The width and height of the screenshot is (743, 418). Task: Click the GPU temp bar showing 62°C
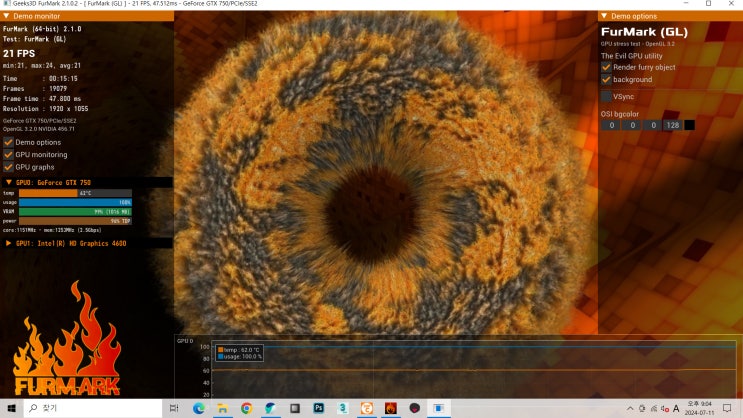75,193
